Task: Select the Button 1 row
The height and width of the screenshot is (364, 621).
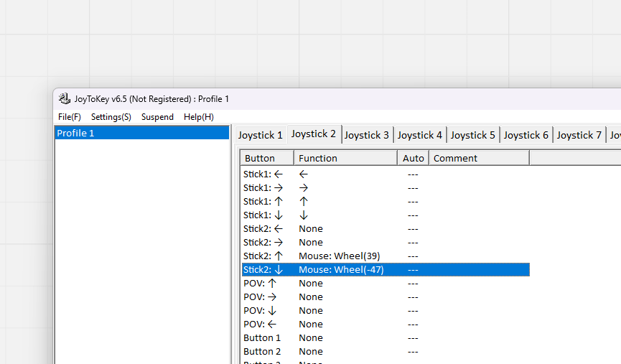Action: (386, 338)
